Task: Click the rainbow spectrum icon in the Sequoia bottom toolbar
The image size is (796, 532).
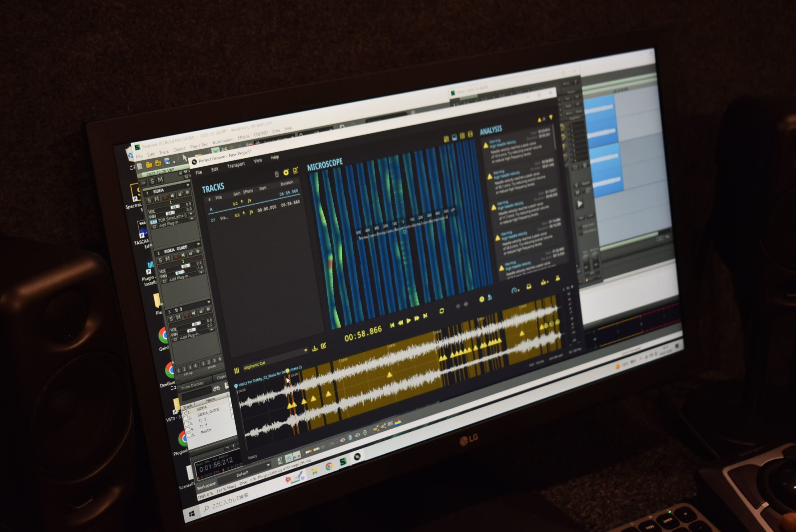Action: (398, 422)
